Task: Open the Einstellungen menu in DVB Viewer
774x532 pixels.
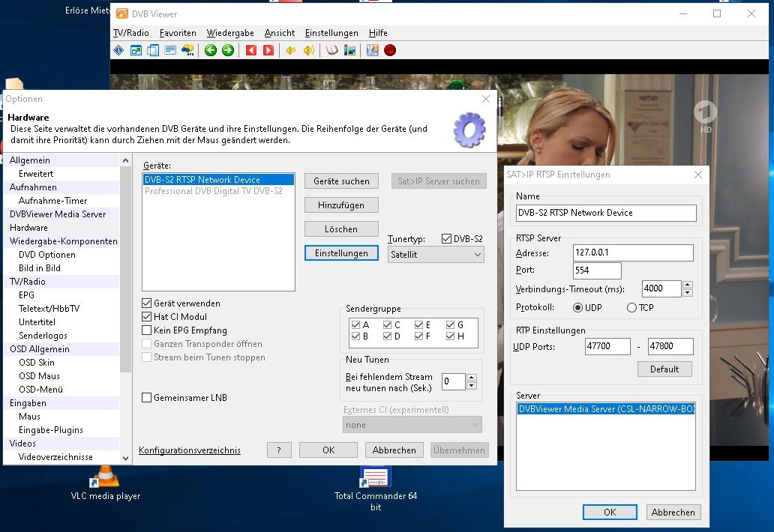Action: click(331, 33)
